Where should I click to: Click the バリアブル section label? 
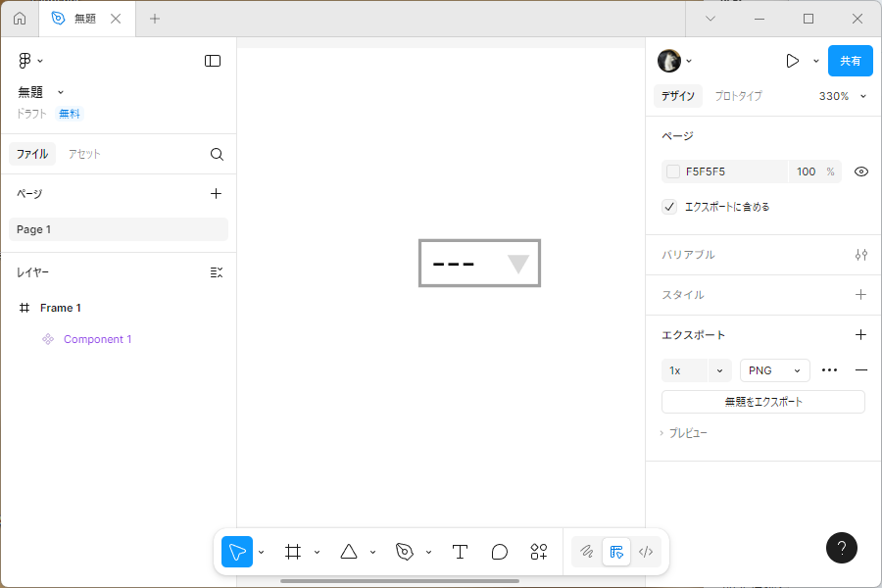click(688, 255)
